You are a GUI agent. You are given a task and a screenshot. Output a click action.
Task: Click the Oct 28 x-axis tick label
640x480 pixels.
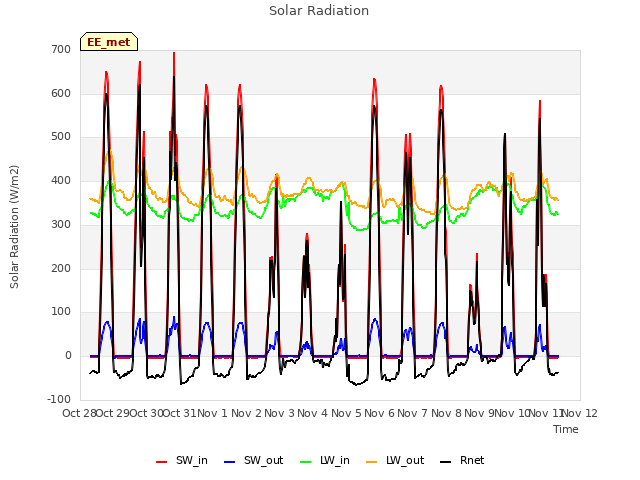point(80,413)
